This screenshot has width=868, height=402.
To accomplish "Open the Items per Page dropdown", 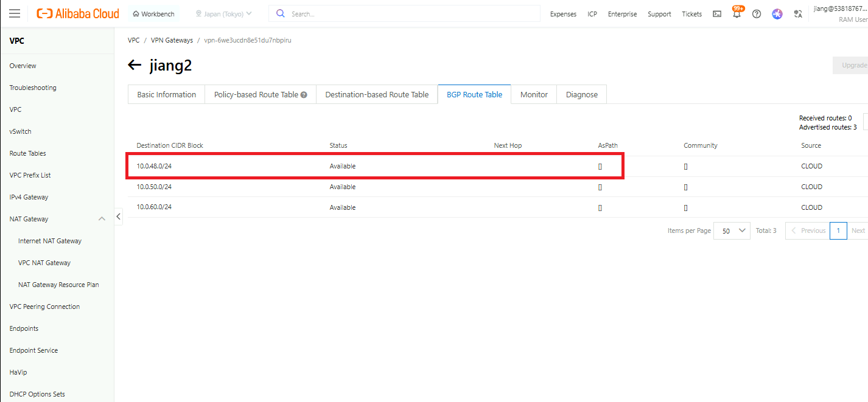I will tap(732, 230).
